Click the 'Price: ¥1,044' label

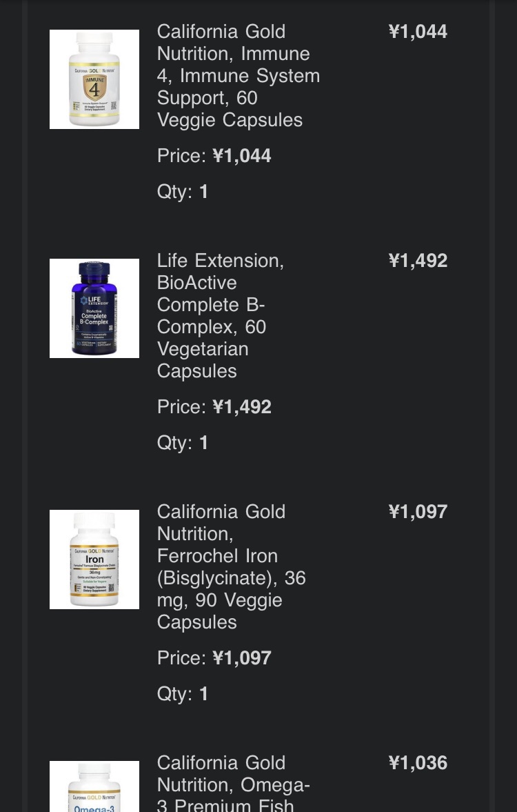[x=214, y=156]
